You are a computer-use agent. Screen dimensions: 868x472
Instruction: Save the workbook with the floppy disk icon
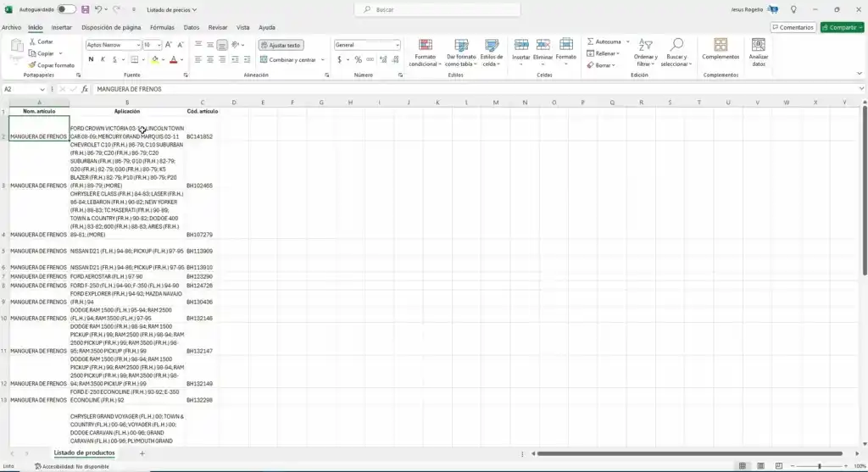click(x=86, y=9)
